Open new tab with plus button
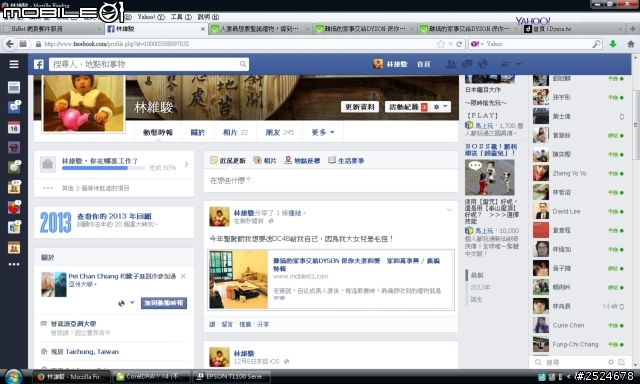This screenshot has width=640, height=384. pyautogui.click(x=633, y=29)
